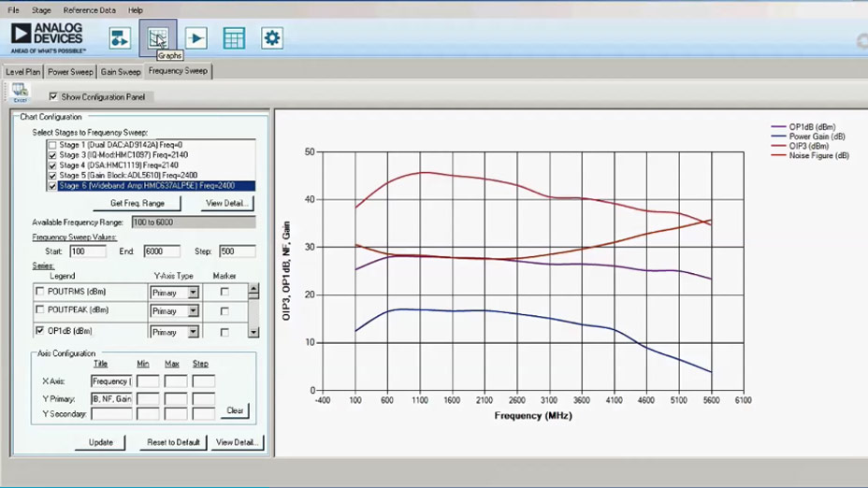This screenshot has height=488, width=868.
Task: Uncheck Stage 3 IQ-Mod HMC1097
Action: [52, 155]
